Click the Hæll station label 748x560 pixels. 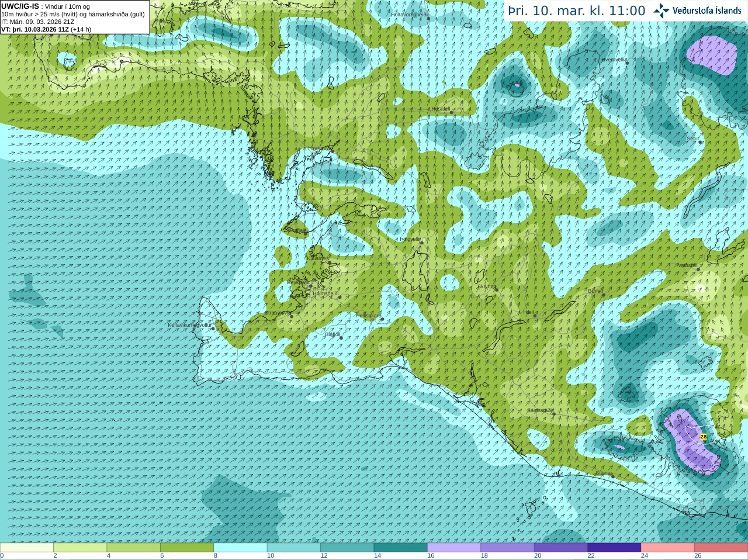point(529,312)
